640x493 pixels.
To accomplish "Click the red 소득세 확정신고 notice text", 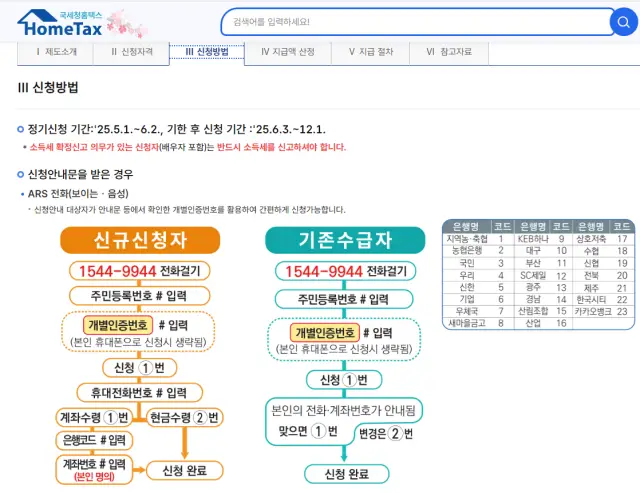I will (187, 147).
